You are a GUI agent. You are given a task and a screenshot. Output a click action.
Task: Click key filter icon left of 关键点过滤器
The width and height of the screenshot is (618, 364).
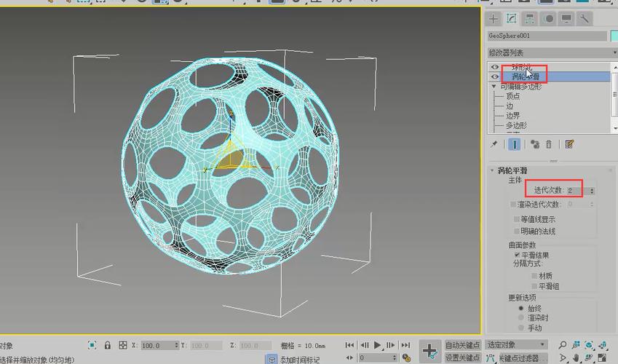point(491,358)
